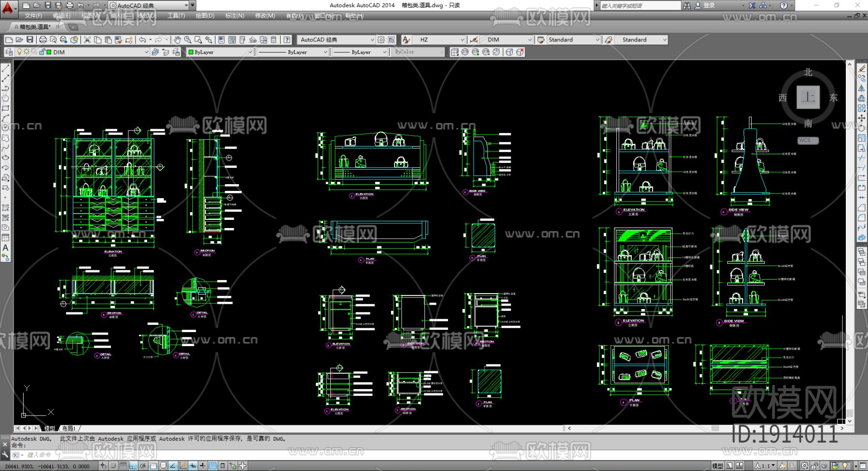Click the 登录 sign-in button
The image size is (868, 471).
[709, 5]
